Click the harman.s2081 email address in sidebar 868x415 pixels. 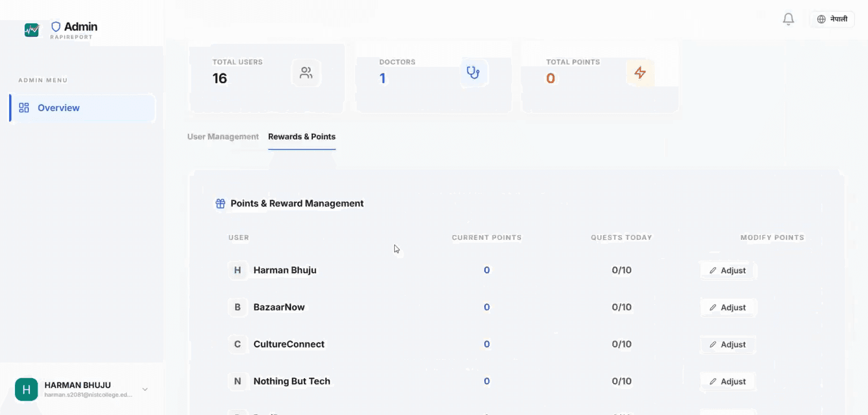pyautogui.click(x=88, y=395)
